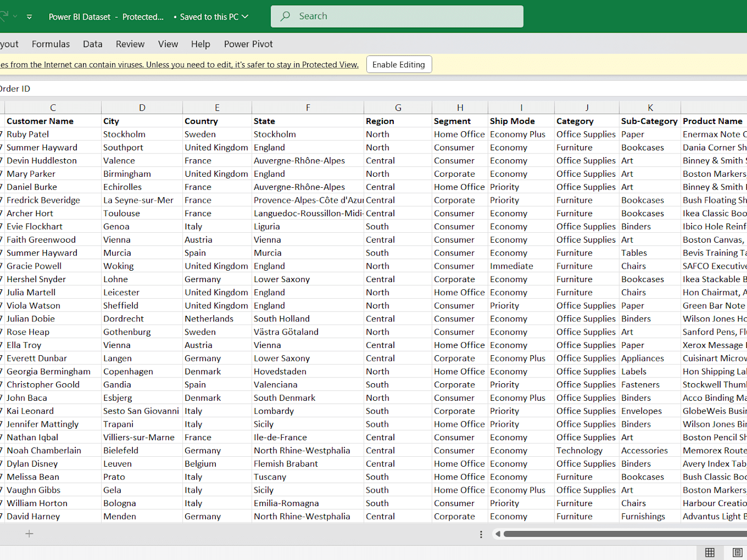Select the Västra Götaland state cell

(x=308, y=332)
